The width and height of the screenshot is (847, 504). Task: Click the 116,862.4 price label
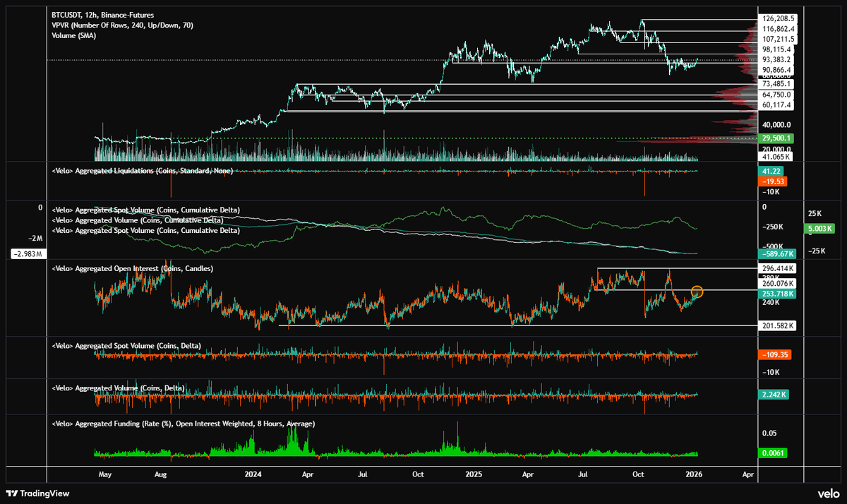(779, 29)
